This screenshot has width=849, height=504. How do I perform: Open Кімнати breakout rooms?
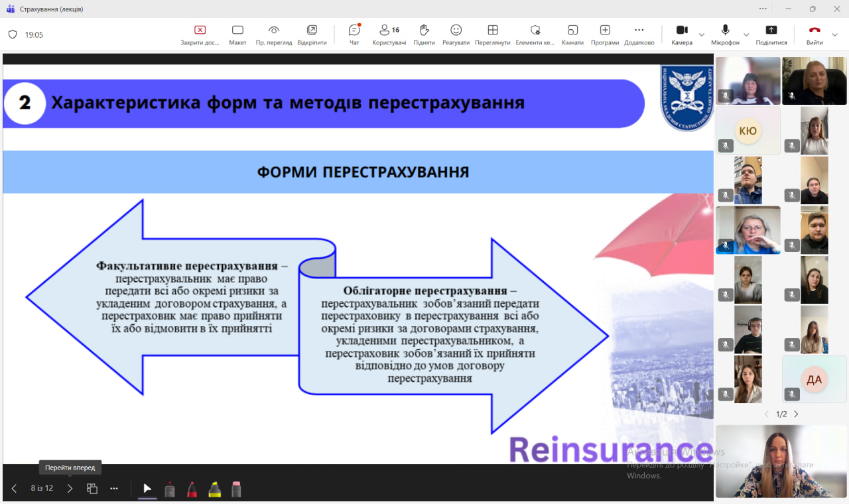click(x=572, y=34)
